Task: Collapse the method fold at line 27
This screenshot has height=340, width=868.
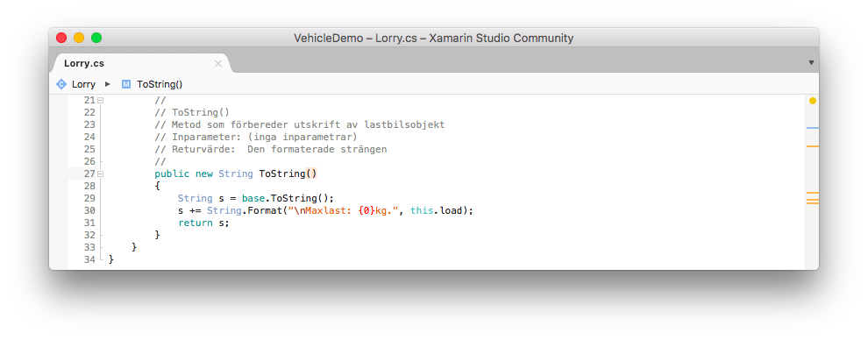Action: pyautogui.click(x=100, y=174)
